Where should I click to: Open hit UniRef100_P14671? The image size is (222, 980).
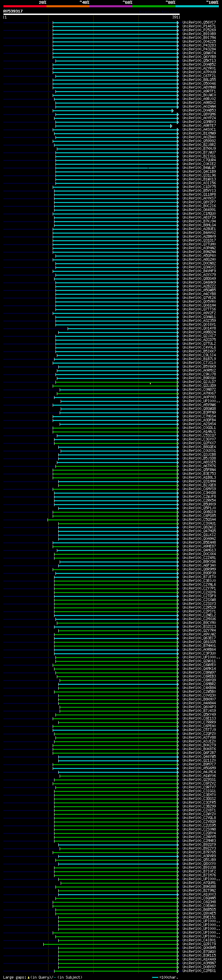(199, 26)
